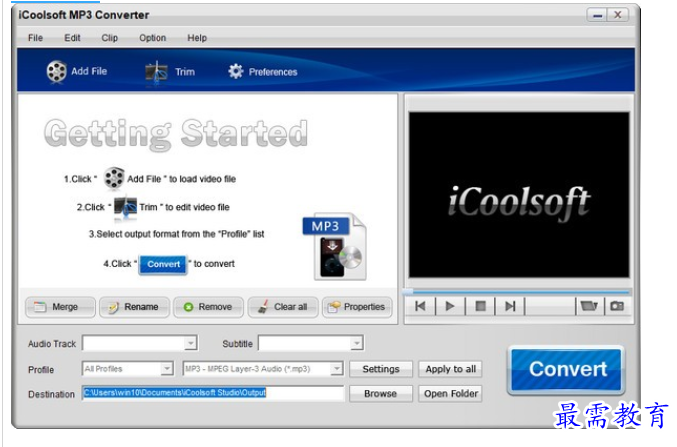Click the Remove button
This screenshot has width=677, height=447.
(209, 307)
